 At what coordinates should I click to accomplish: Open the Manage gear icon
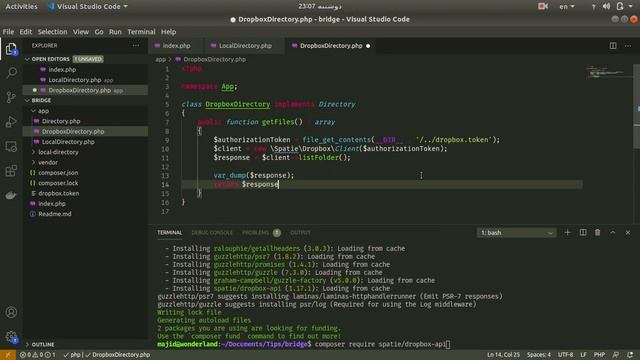click(x=11, y=337)
